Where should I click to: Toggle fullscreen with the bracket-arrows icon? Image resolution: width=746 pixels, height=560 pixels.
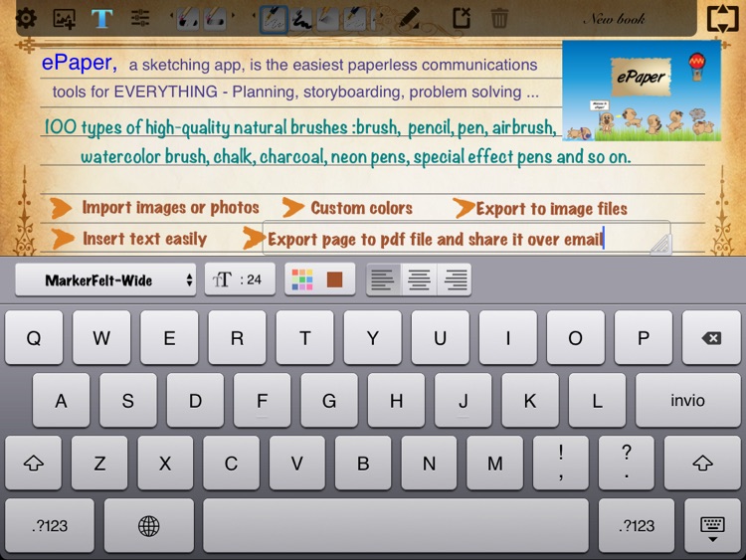click(723, 19)
